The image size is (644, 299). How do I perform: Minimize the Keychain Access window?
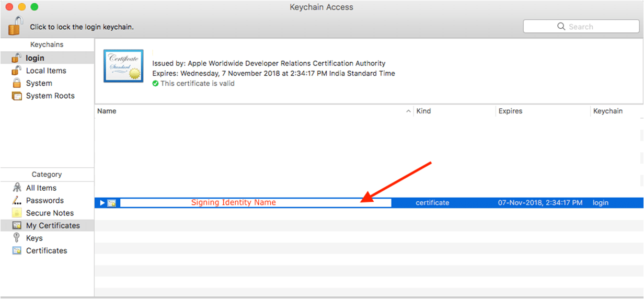21,7
